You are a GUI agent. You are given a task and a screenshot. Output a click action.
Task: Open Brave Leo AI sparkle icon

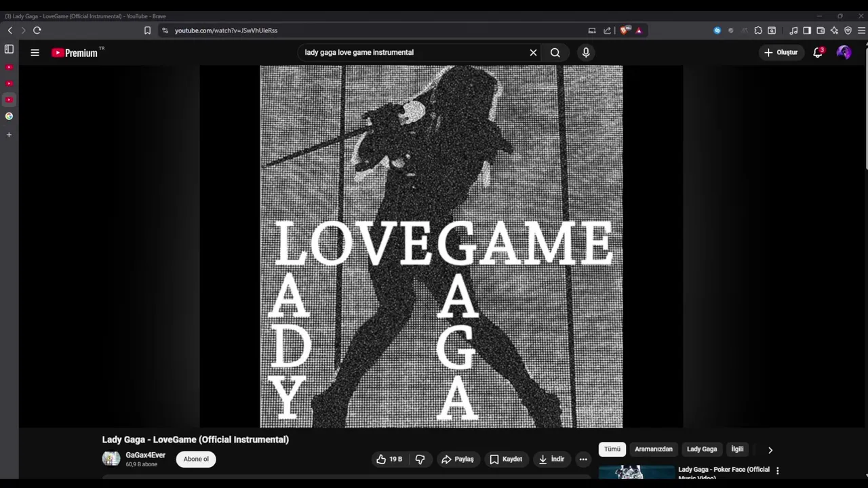tap(834, 30)
